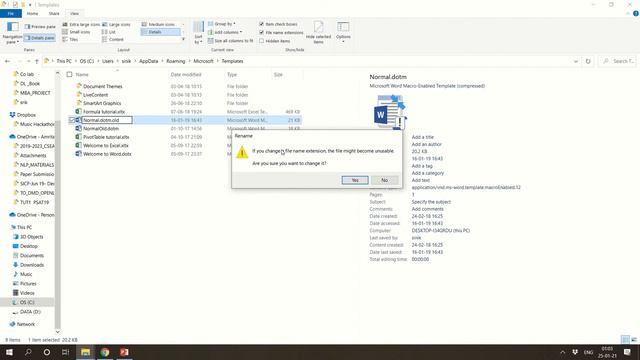This screenshot has height=360, width=640.
Task: Open Downloads in the navigation pane
Action: 32,265
